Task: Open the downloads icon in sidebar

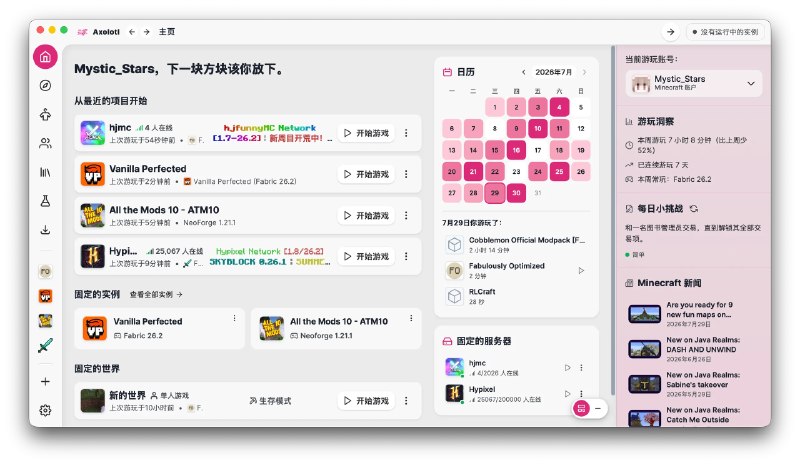Action: (x=45, y=230)
